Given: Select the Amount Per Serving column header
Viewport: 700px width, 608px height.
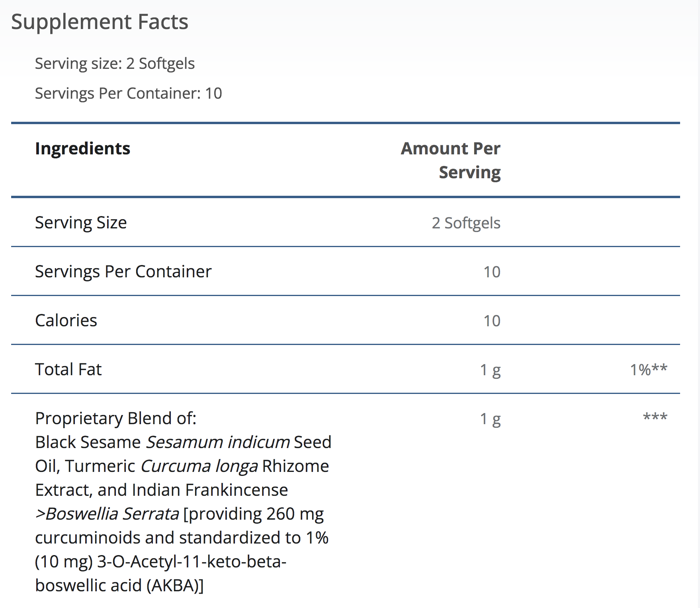Looking at the screenshot, I should [x=450, y=160].
